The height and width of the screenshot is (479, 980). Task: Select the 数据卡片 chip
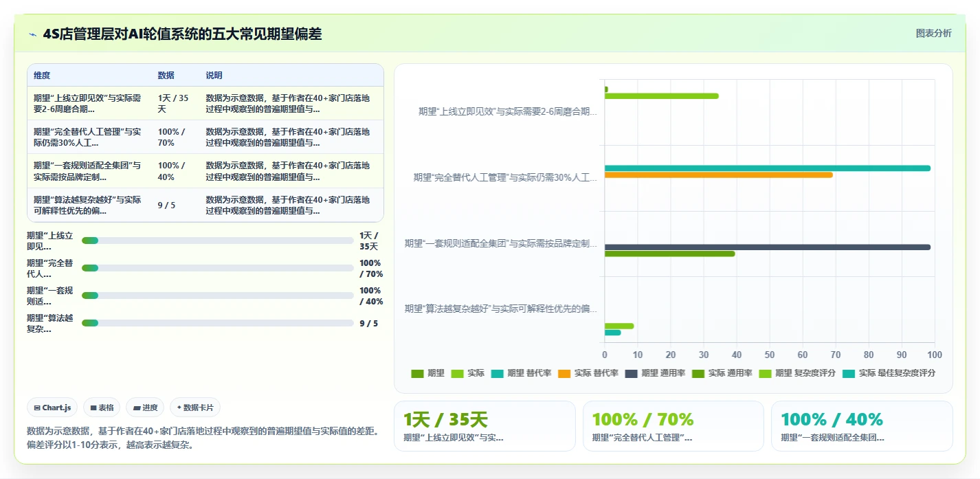click(x=195, y=408)
